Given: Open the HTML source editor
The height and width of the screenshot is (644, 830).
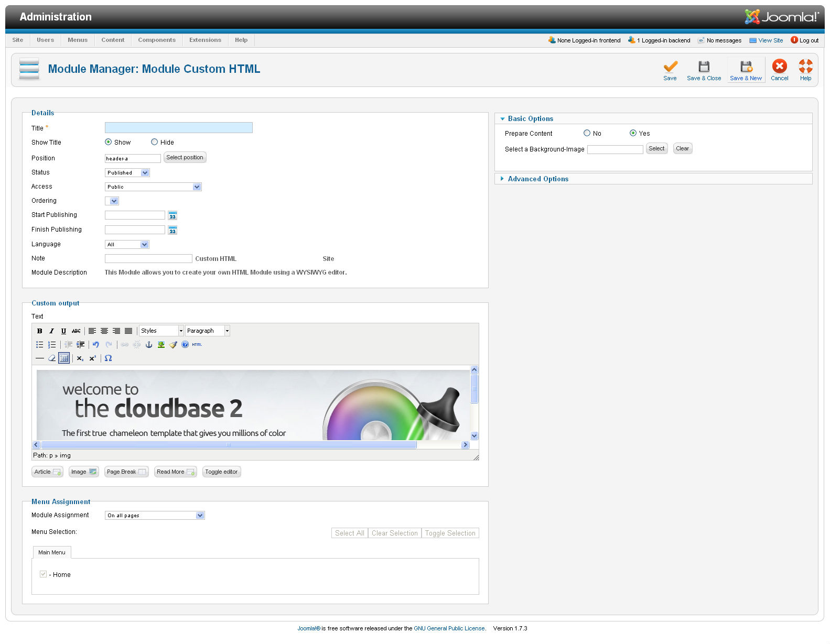Looking at the screenshot, I should tap(197, 345).
